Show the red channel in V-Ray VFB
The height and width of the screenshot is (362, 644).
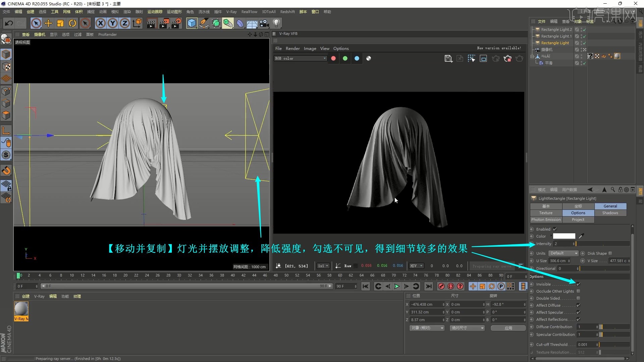tap(333, 58)
